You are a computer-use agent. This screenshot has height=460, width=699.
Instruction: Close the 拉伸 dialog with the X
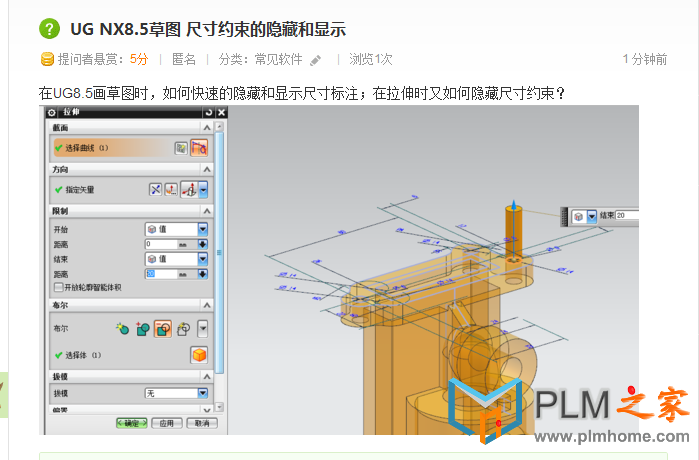[x=222, y=112]
